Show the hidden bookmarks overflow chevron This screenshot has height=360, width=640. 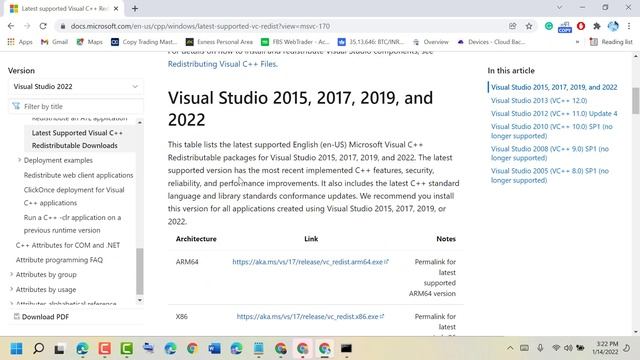pyautogui.click(x=577, y=42)
